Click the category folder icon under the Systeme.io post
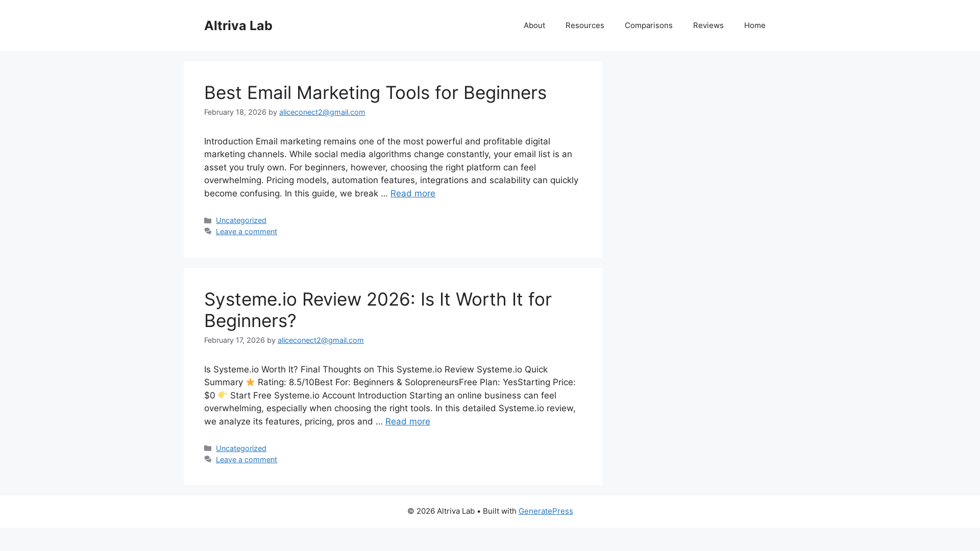The image size is (980, 551). coord(208,448)
